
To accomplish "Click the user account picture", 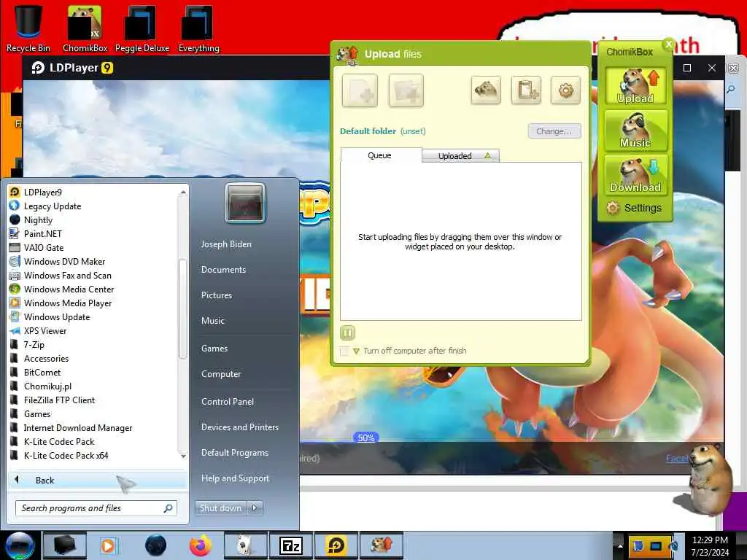I will coord(245,203).
